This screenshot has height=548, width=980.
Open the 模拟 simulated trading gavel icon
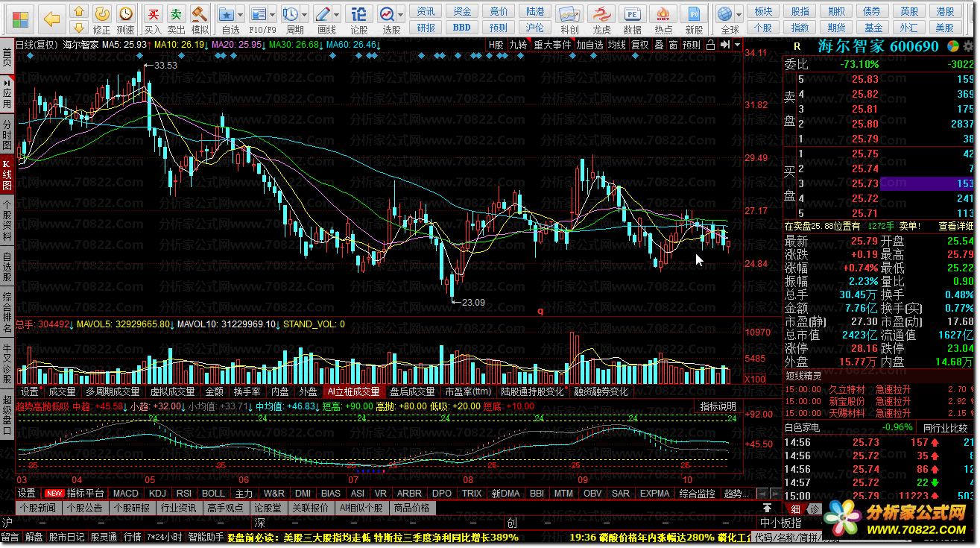coord(200,19)
